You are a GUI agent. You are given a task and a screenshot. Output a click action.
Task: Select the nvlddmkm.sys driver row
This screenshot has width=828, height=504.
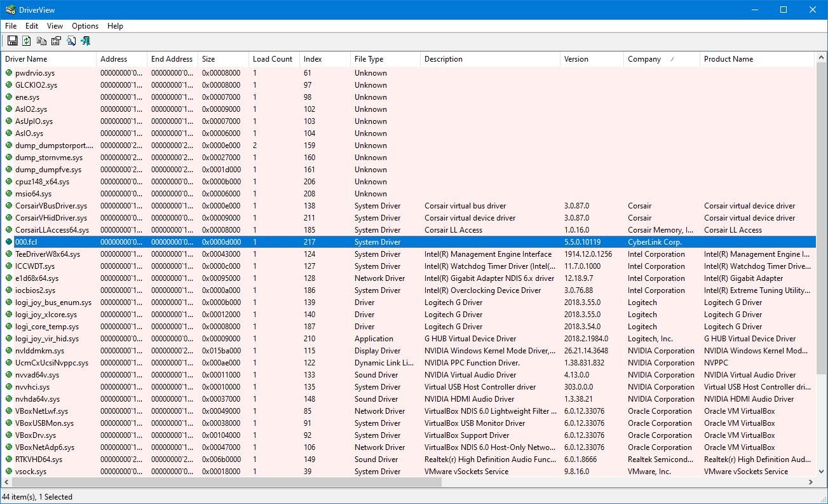point(39,351)
